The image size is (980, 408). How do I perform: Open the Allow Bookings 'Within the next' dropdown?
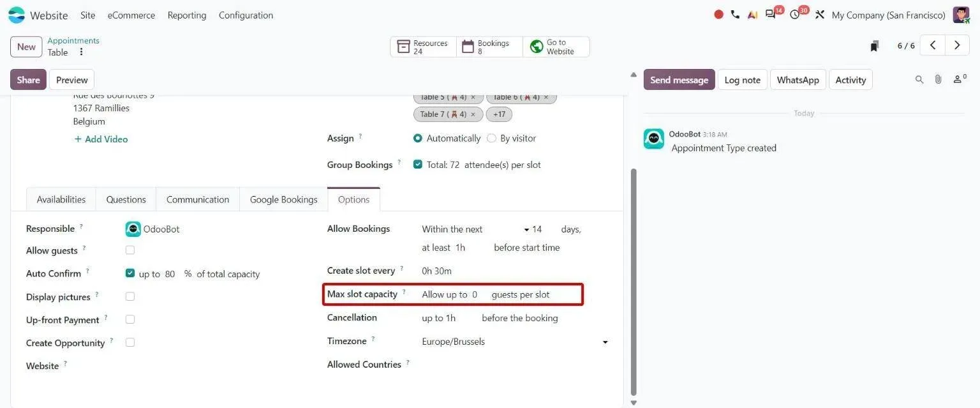[475, 229]
